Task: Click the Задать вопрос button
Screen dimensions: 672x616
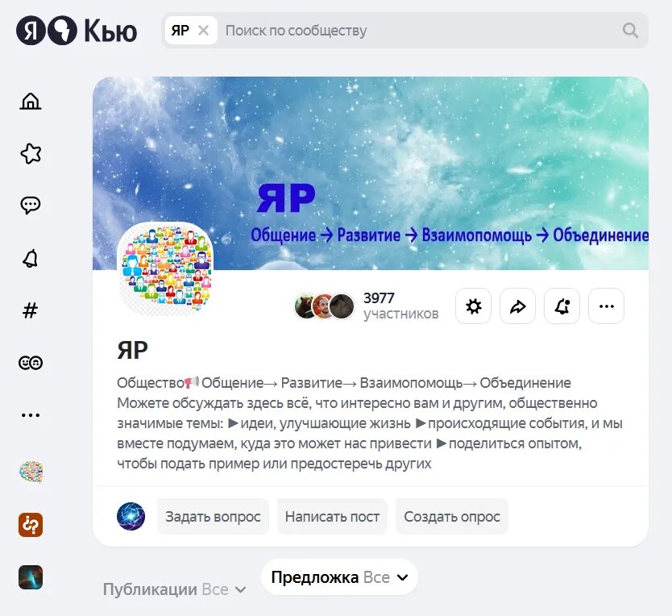Action: tap(213, 517)
